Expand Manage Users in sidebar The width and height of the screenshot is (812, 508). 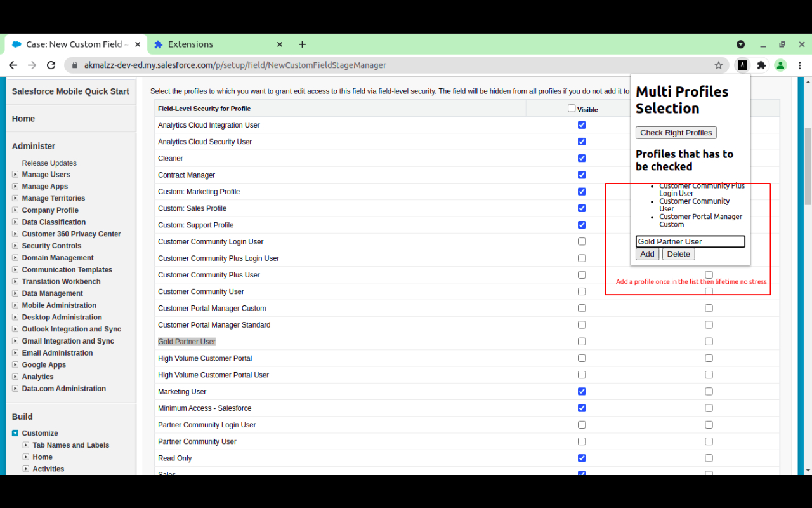coord(15,175)
